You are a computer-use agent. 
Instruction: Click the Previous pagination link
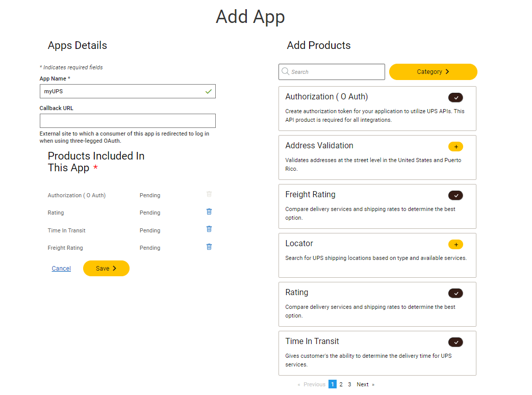click(312, 384)
